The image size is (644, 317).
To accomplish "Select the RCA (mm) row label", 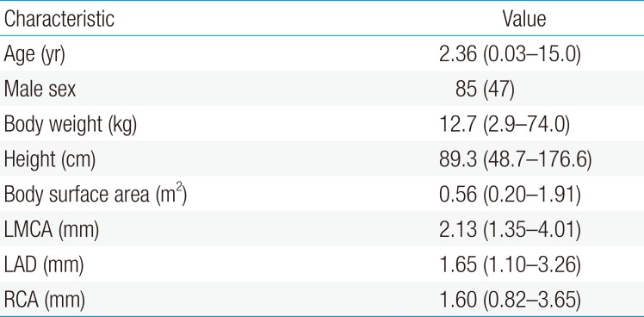I will [x=45, y=301].
